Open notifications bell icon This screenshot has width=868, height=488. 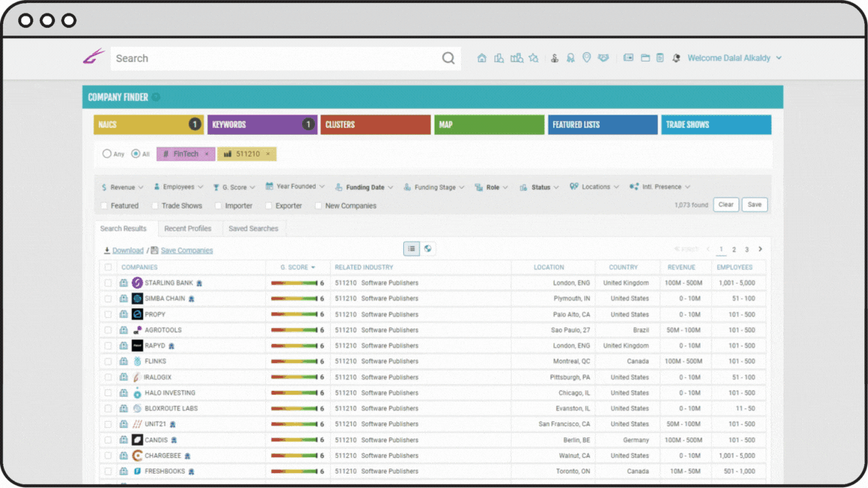tap(676, 58)
